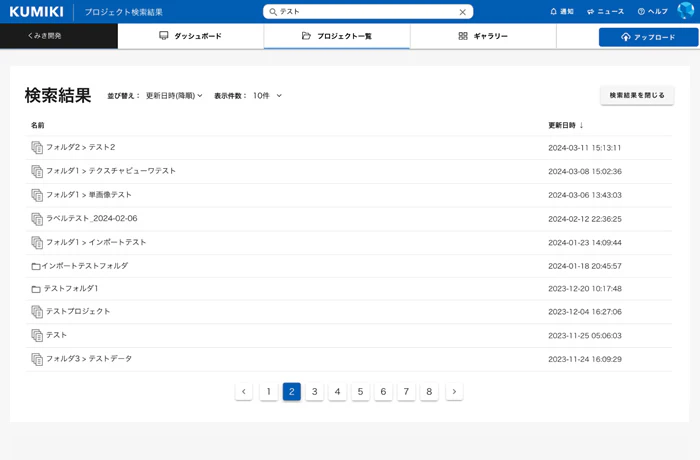The width and height of the screenshot is (700, 460).
Task: Click the project list folder icon
Action: point(306,36)
